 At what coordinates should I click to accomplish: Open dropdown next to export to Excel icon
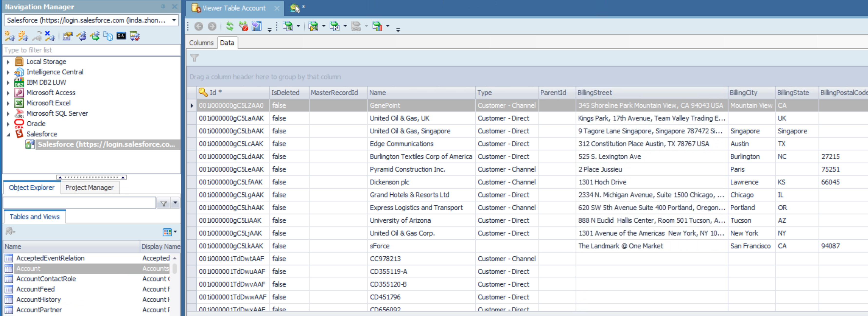pyautogui.click(x=298, y=26)
